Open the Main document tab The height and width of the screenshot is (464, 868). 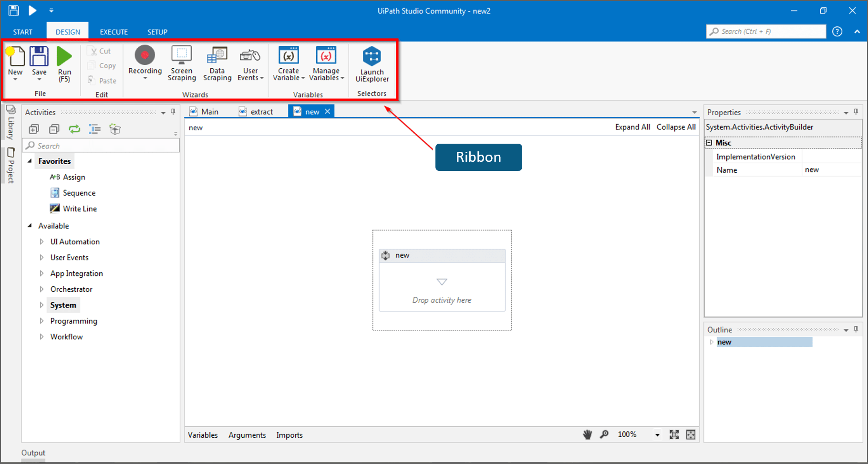(x=204, y=112)
